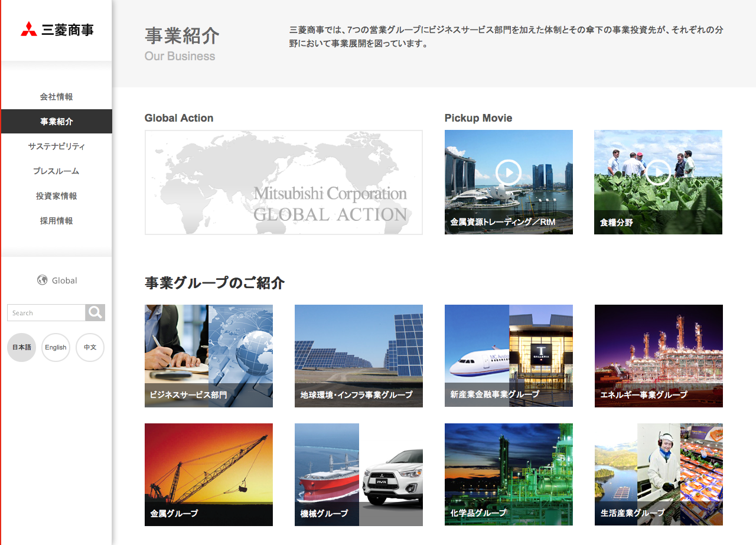Viewport: 756px width, 545px height.
Task: Open 生活産業グループ card
Action: point(659,475)
